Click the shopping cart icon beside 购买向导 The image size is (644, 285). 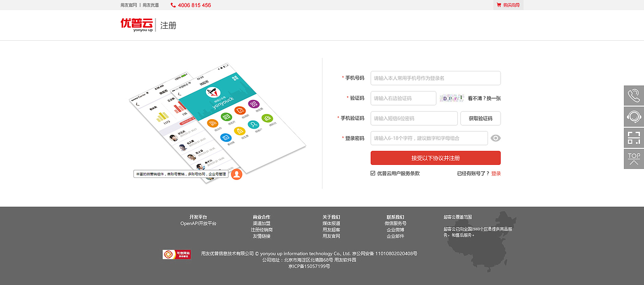[499, 5]
